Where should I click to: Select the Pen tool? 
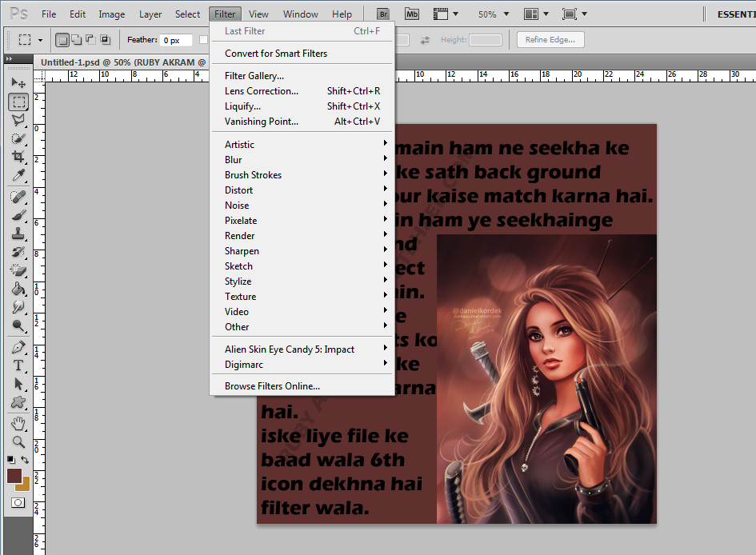point(18,347)
